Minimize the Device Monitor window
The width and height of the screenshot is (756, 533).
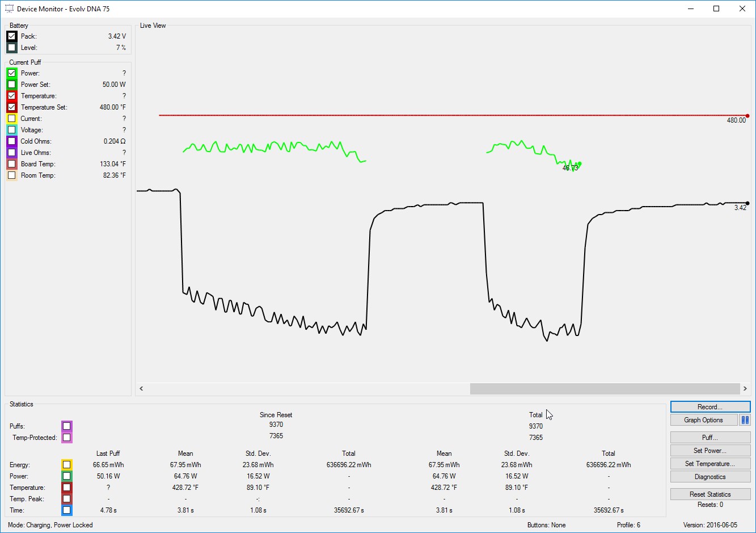[691, 9]
